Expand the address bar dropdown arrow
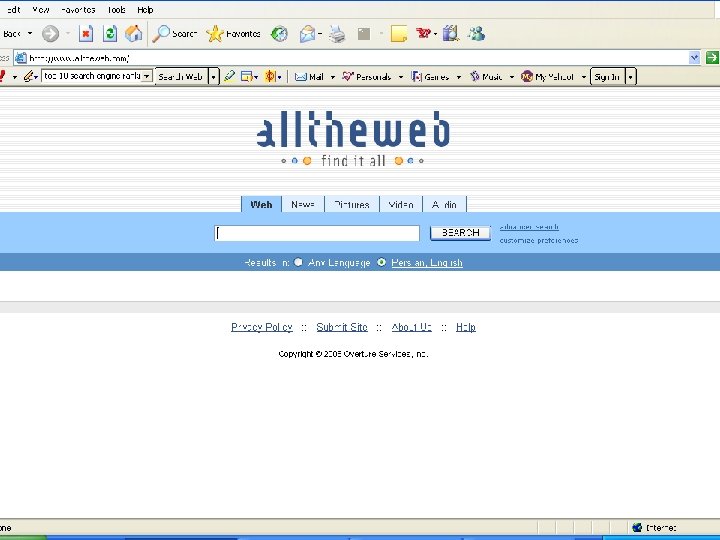720x540 pixels. [694, 57]
